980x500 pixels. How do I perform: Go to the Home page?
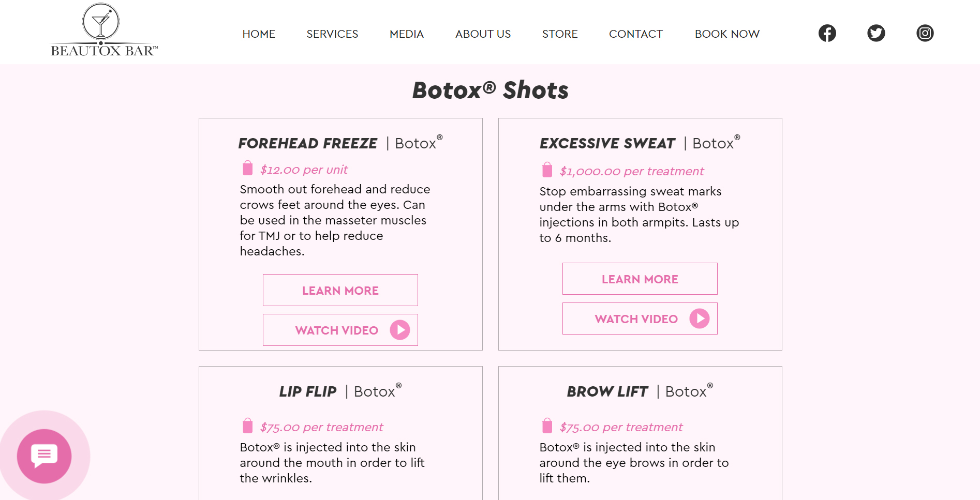pos(259,34)
